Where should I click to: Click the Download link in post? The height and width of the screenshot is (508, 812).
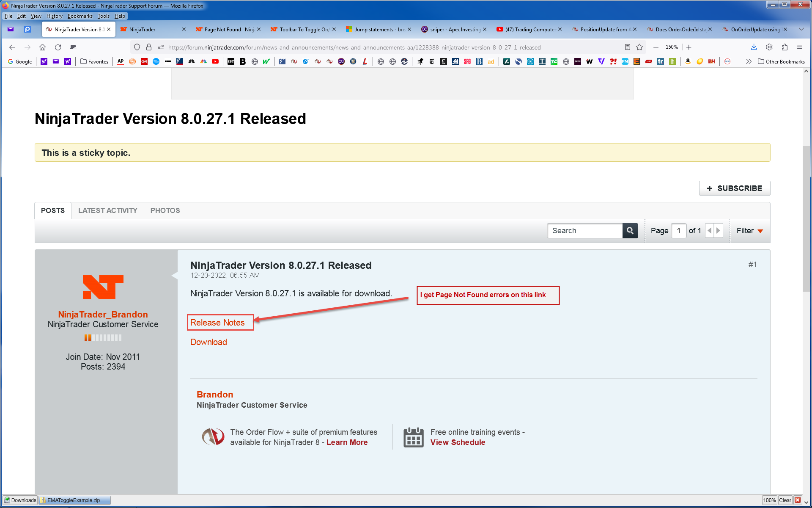coord(208,342)
